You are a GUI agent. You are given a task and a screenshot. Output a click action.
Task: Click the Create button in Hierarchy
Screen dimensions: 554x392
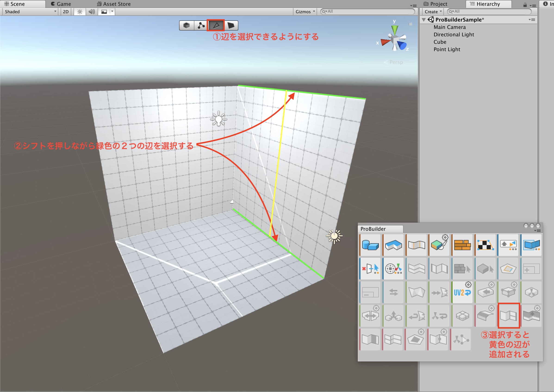(433, 12)
